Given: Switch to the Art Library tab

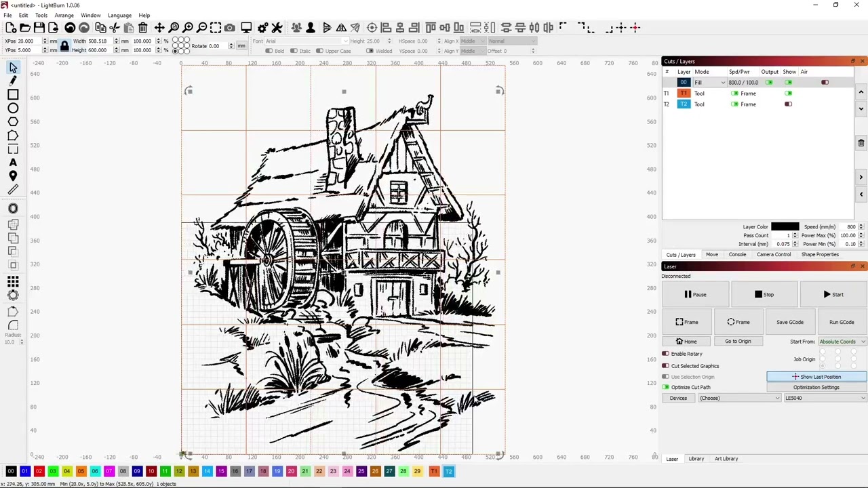Looking at the screenshot, I should (x=726, y=459).
